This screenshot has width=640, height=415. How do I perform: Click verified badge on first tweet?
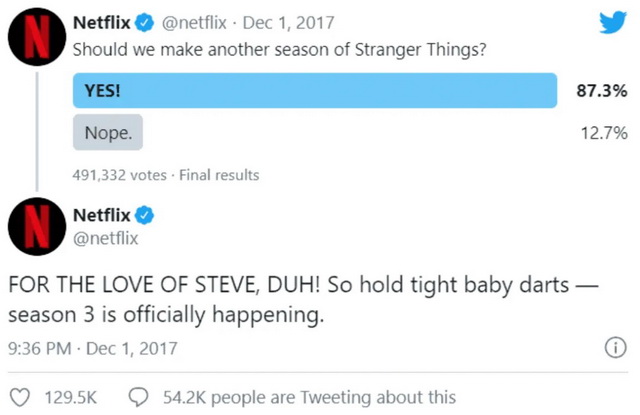[x=139, y=22]
